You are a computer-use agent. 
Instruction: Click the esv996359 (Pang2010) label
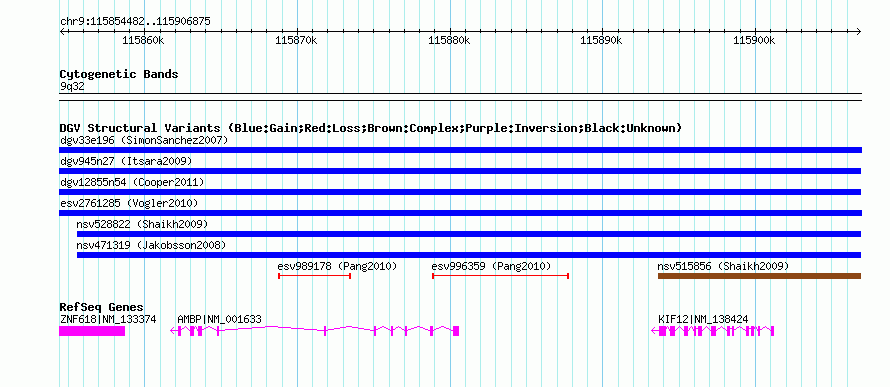click(492, 266)
